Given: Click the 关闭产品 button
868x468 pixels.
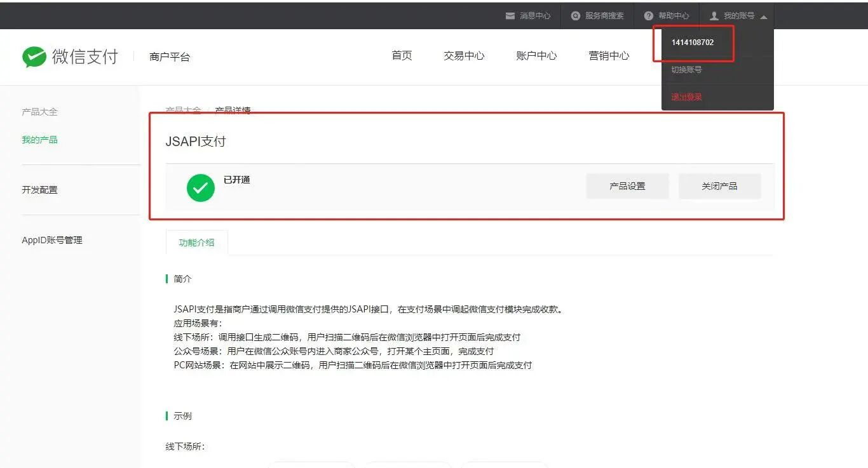Looking at the screenshot, I should 720,186.
